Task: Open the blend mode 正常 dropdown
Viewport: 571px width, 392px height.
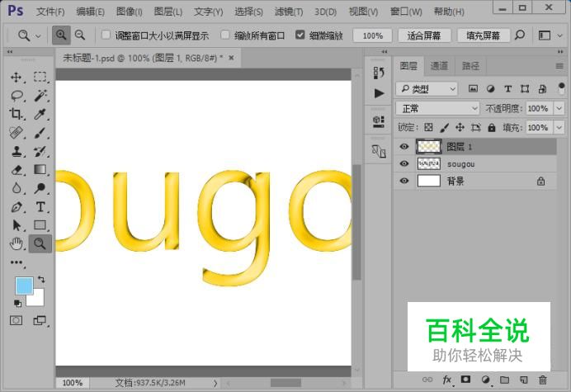Action: tap(437, 108)
